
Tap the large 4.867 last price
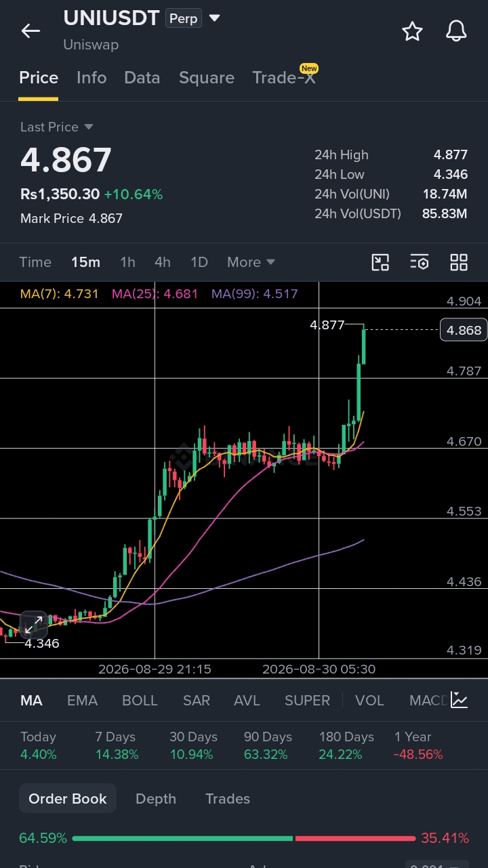point(66,160)
